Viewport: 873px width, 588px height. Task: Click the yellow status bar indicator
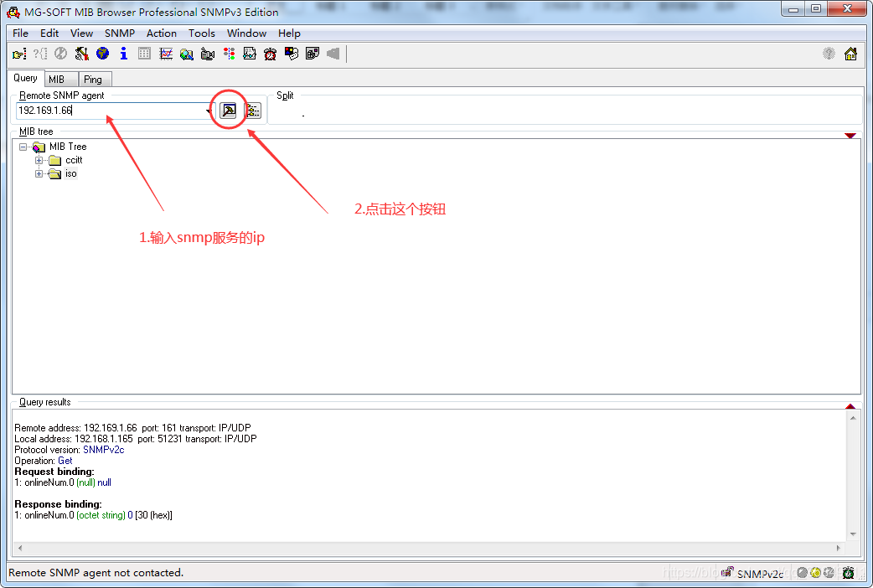coord(816,572)
